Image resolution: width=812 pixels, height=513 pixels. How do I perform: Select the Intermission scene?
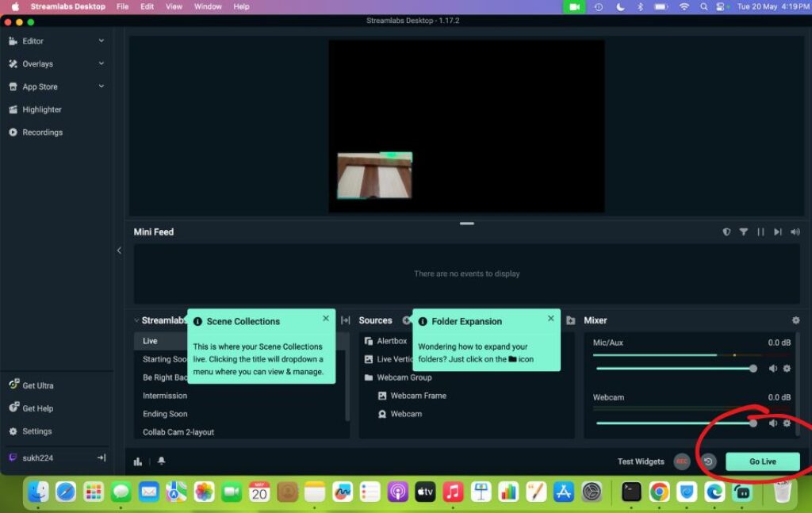(x=165, y=396)
